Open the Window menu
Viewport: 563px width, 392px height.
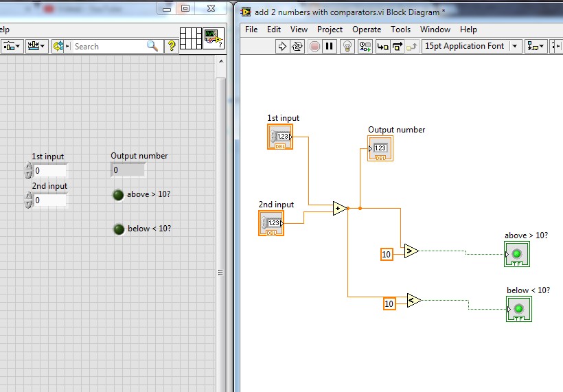(435, 30)
